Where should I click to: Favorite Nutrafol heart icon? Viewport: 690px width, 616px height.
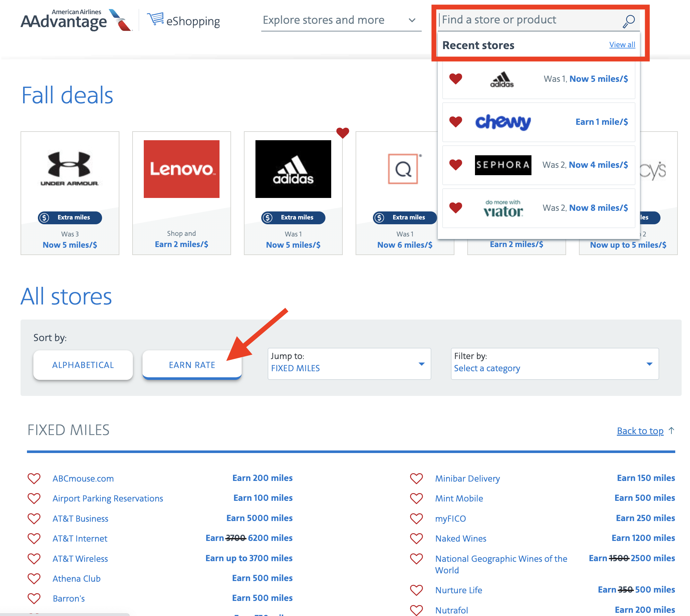417,610
